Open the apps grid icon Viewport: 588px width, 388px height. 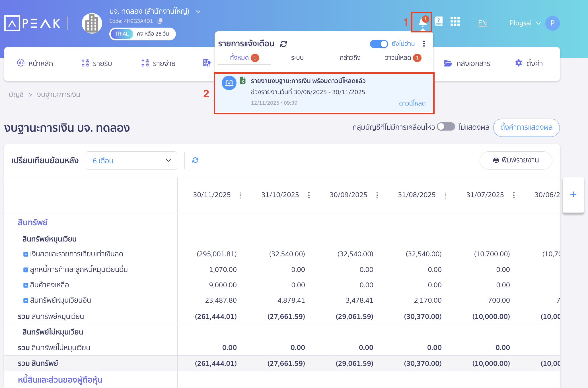(x=455, y=21)
